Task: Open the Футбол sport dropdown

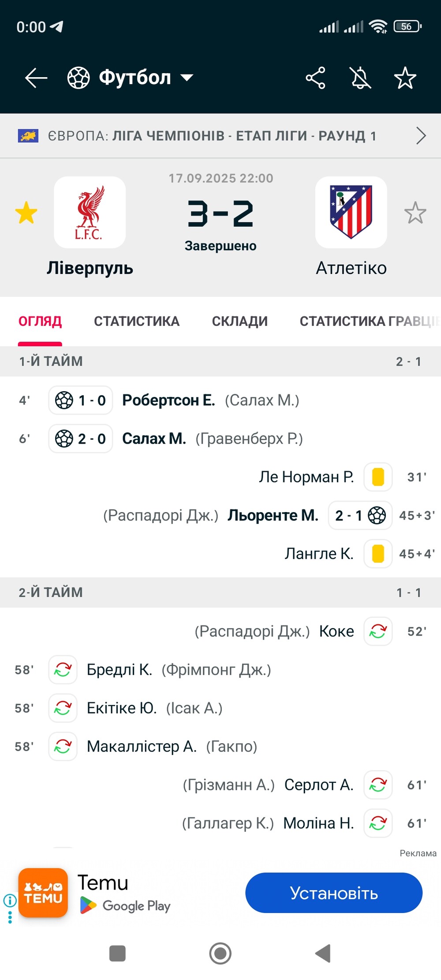Action: click(x=130, y=78)
